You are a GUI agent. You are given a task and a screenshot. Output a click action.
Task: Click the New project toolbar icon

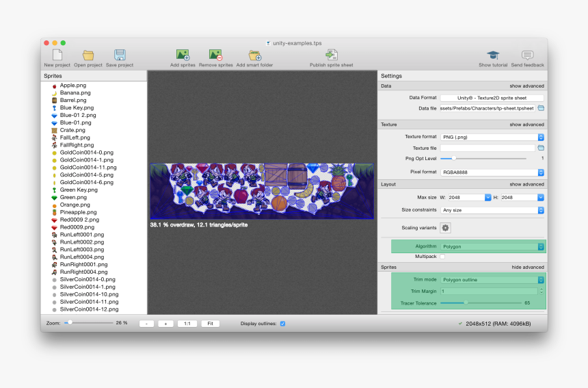[57, 55]
